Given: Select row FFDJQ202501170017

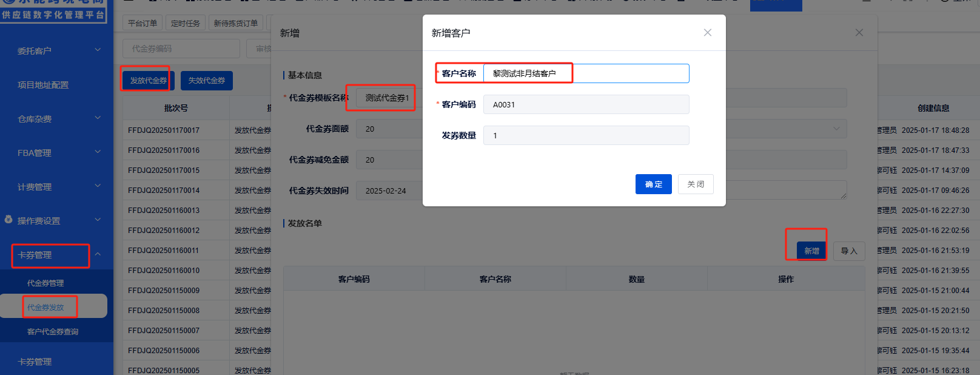Looking at the screenshot, I should point(164,130).
